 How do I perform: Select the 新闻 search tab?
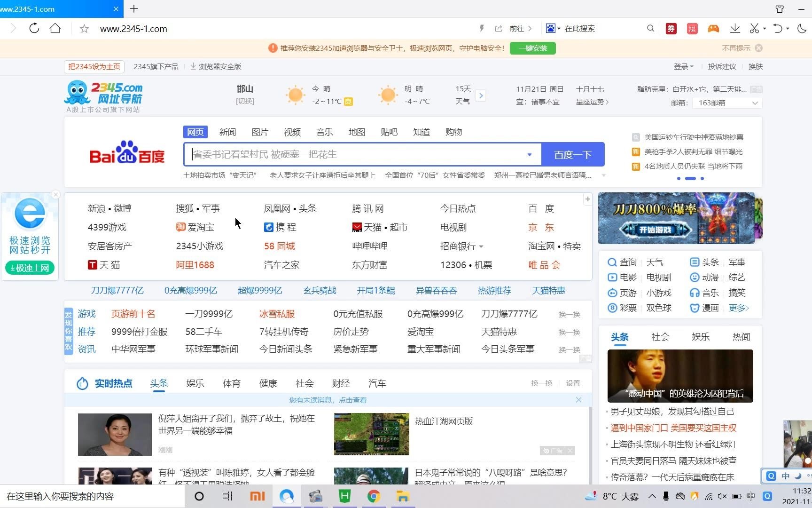tap(227, 132)
